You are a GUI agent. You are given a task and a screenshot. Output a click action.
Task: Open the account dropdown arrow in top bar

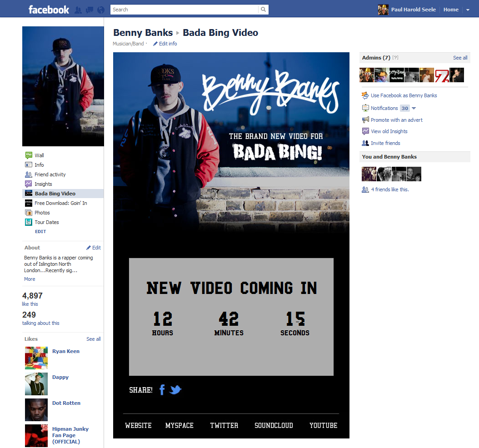[468, 10]
